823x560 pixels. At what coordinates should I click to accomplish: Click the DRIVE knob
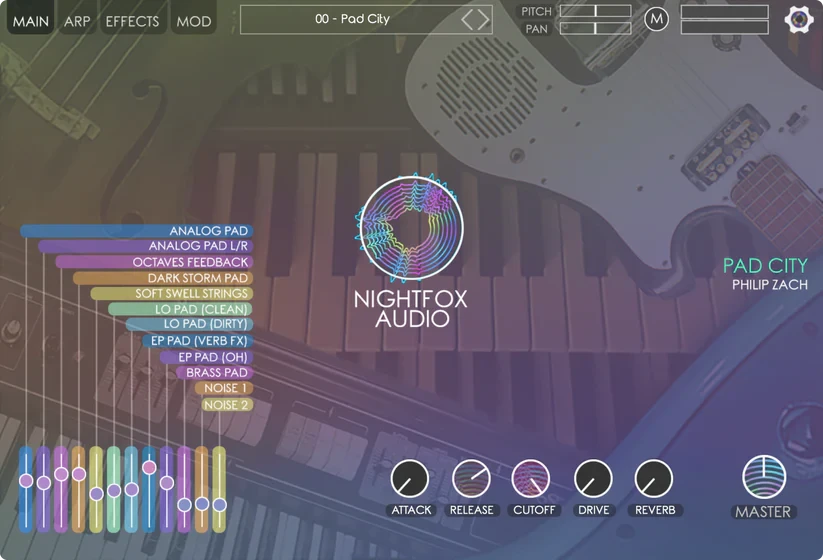click(593, 479)
